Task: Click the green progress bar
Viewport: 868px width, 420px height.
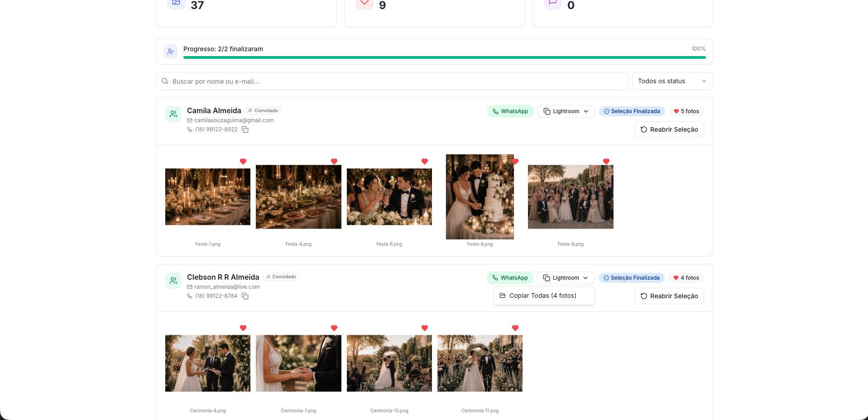Action: [x=444, y=57]
